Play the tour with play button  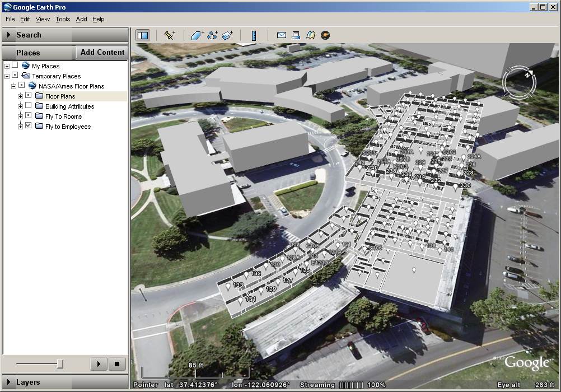click(99, 364)
